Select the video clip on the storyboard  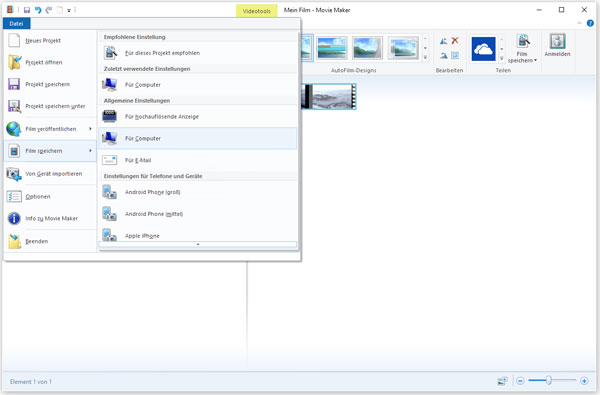329,96
